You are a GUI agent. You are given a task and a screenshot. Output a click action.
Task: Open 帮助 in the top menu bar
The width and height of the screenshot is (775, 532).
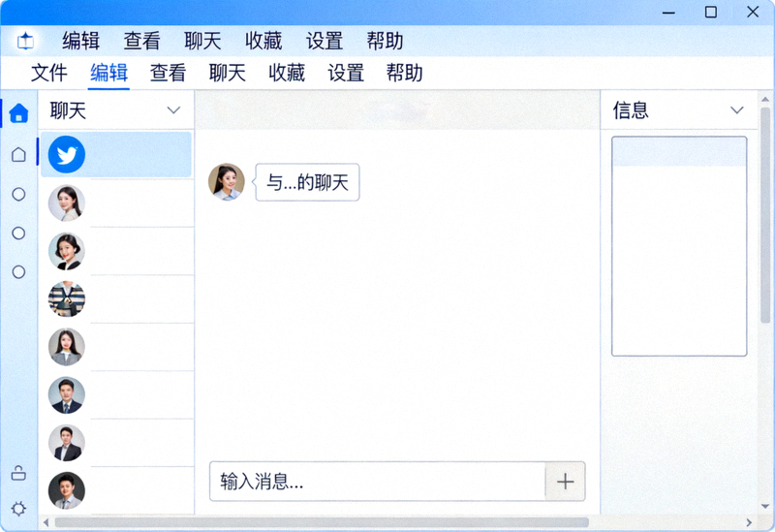click(385, 41)
